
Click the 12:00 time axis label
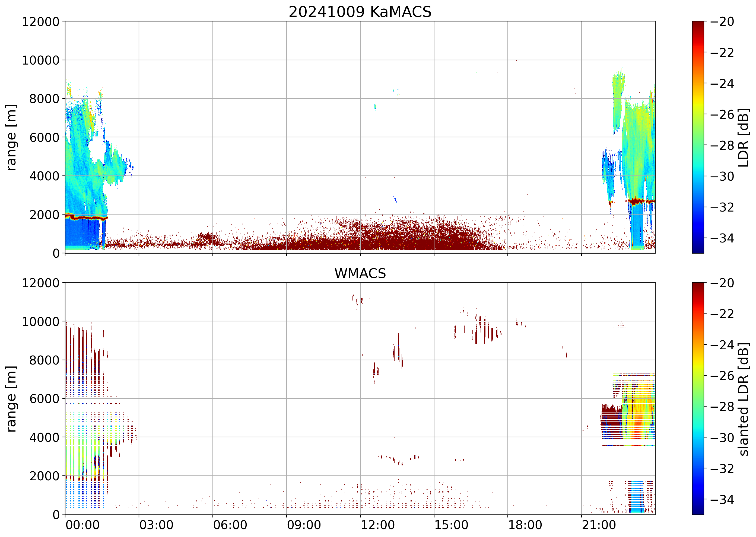pyautogui.click(x=377, y=525)
